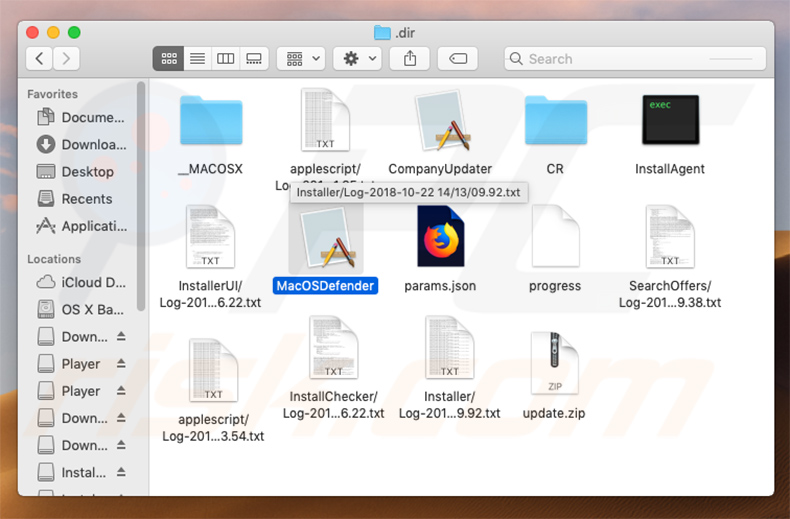Eject the first Player volume
The height and width of the screenshot is (519, 790).
coord(121,364)
